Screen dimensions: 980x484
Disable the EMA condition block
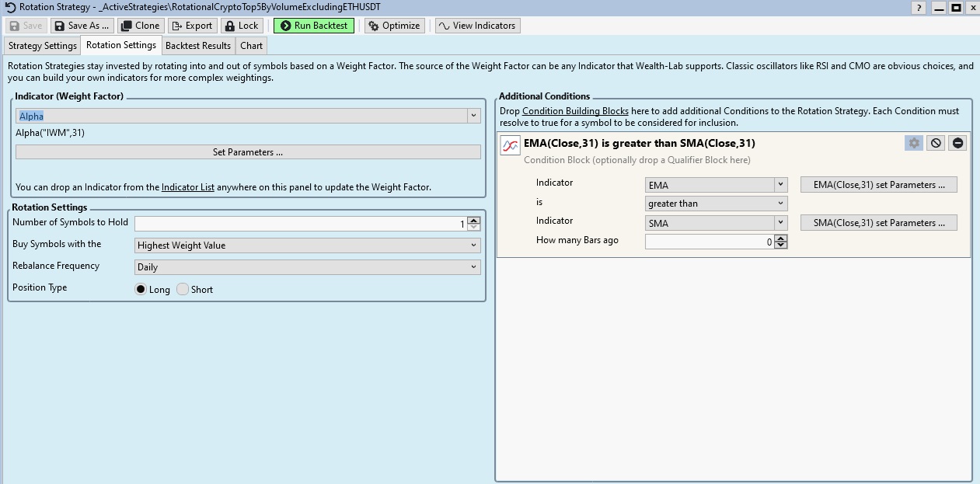click(x=936, y=143)
